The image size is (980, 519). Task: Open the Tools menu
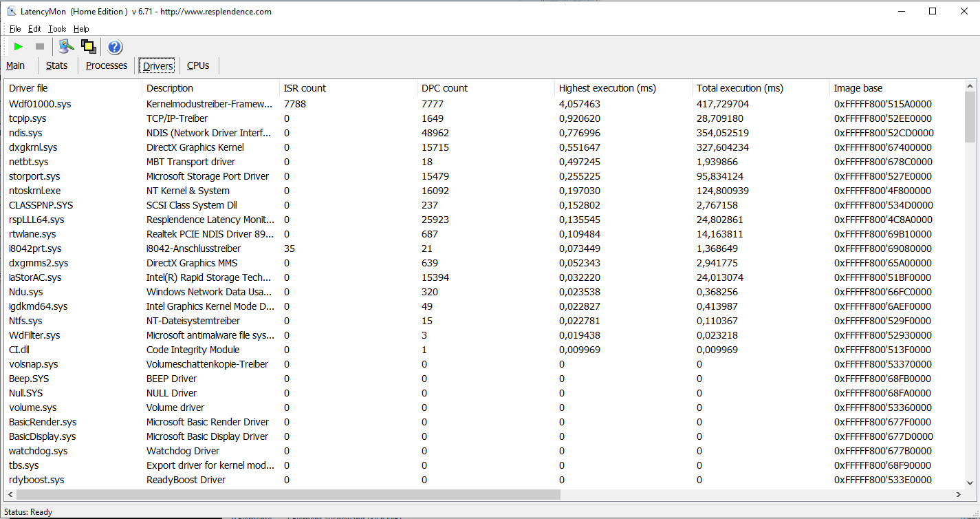57,29
